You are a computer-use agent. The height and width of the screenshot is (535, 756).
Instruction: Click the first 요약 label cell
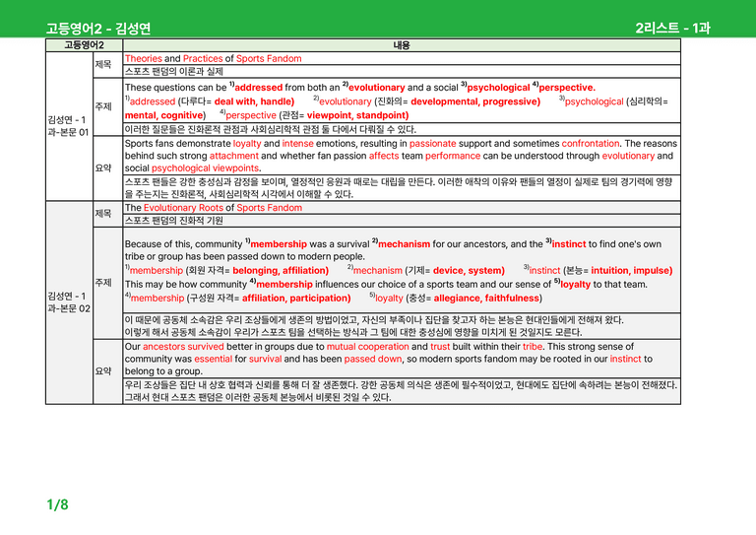pos(107,168)
